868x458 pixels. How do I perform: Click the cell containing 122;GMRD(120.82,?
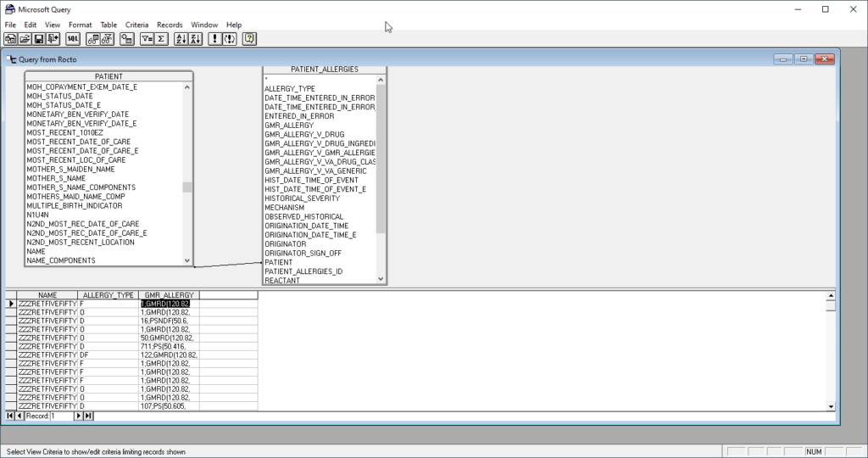[x=169, y=355]
